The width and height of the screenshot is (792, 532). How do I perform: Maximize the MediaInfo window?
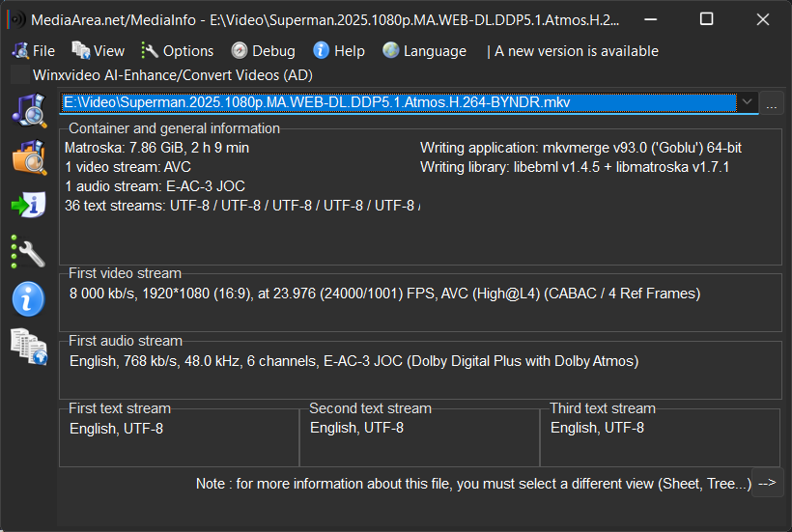coord(706,19)
